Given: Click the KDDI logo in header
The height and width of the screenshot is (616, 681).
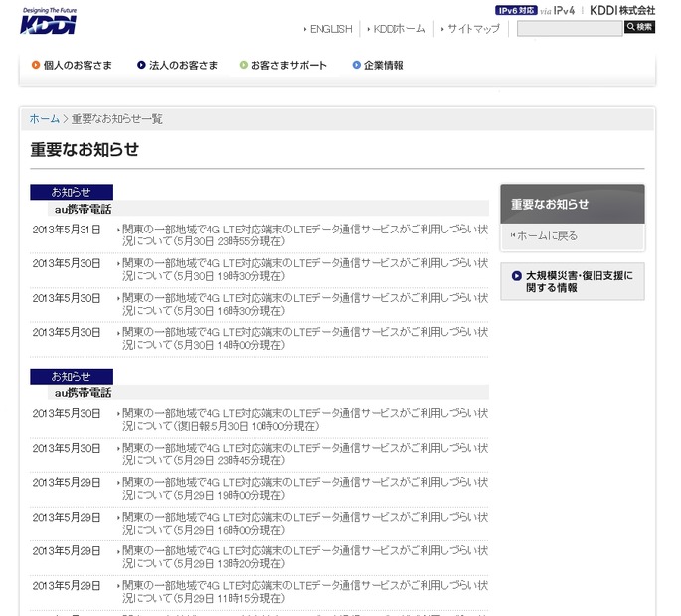Looking at the screenshot, I should [x=47, y=22].
